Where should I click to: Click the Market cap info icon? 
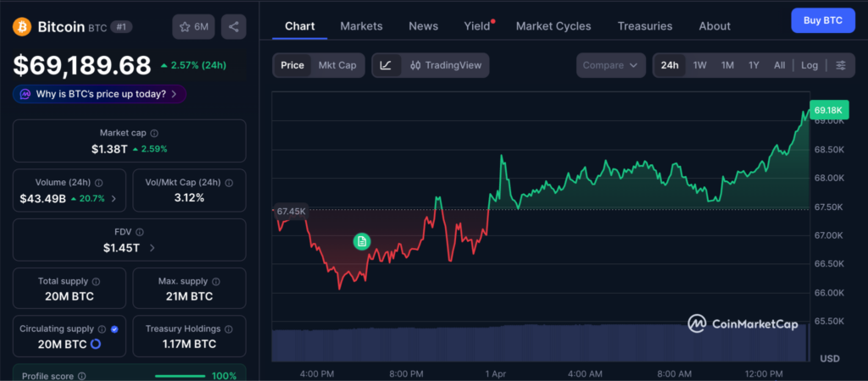[x=154, y=133]
